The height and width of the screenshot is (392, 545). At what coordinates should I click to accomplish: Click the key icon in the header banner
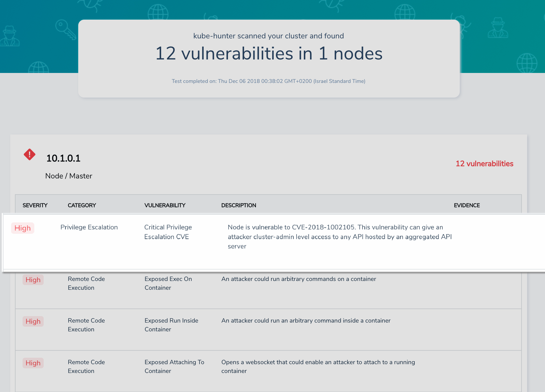click(66, 29)
